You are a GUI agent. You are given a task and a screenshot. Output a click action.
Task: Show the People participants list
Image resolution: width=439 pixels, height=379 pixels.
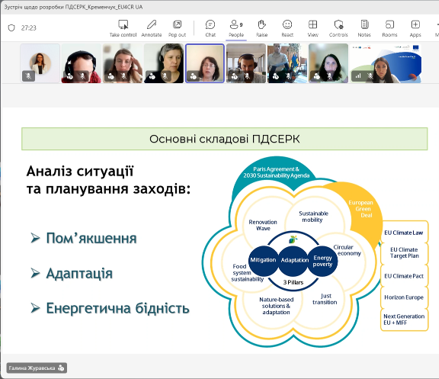pyautogui.click(x=236, y=28)
